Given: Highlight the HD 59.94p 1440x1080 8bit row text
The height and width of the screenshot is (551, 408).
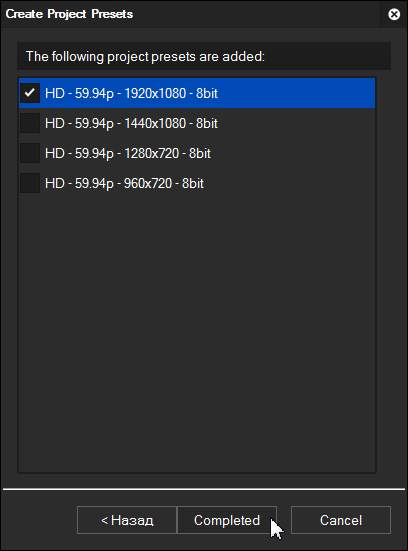Looking at the screenshot, I should coord(131,123).
